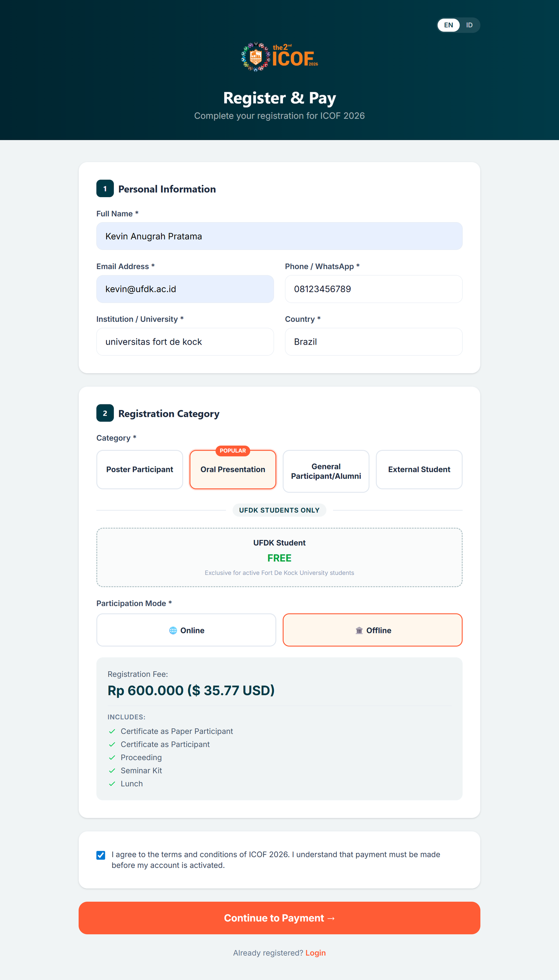Click the step 1 Personal Information badge
559x980 pixels.
(105, 188)
